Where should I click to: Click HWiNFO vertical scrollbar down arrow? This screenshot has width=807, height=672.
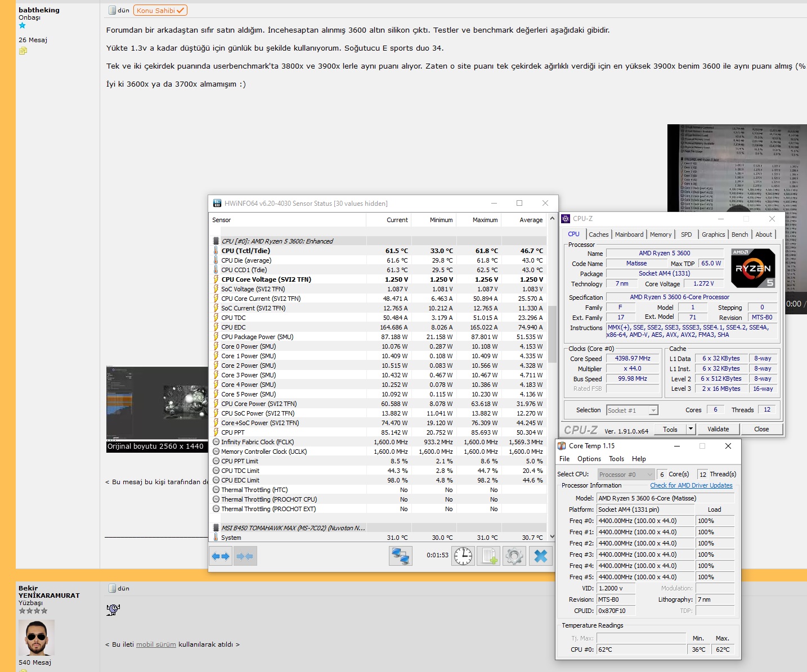[x=552, y=537]
